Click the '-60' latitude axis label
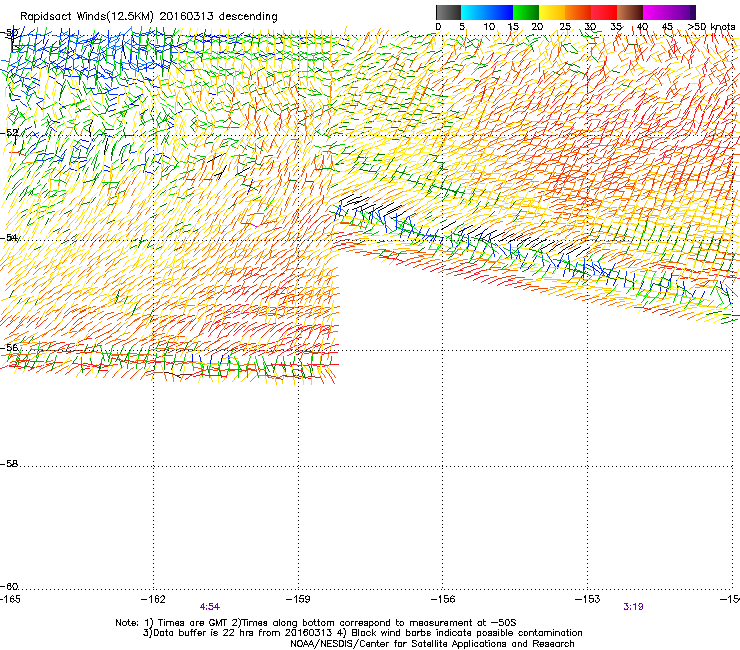740x650 pixels. tap(9, 587)
